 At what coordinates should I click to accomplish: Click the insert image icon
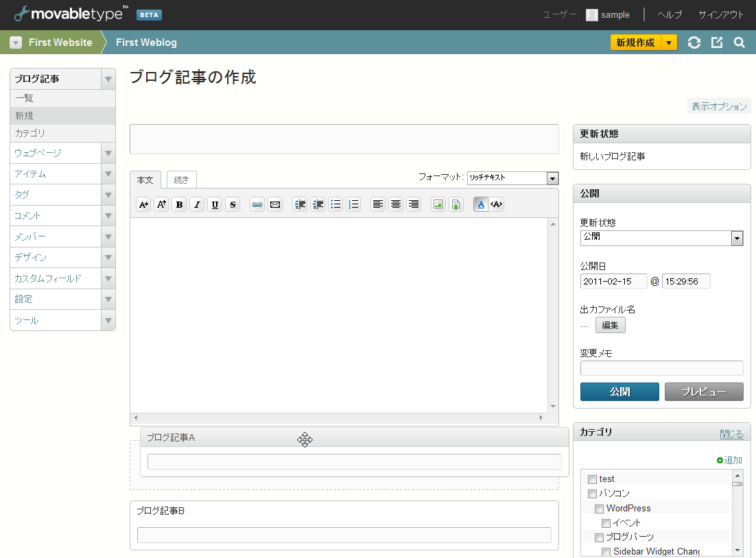tap(438, 204)
